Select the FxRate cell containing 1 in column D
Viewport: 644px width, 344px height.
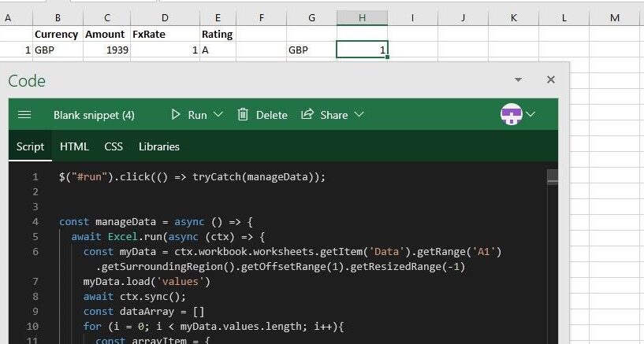[165, 50]
